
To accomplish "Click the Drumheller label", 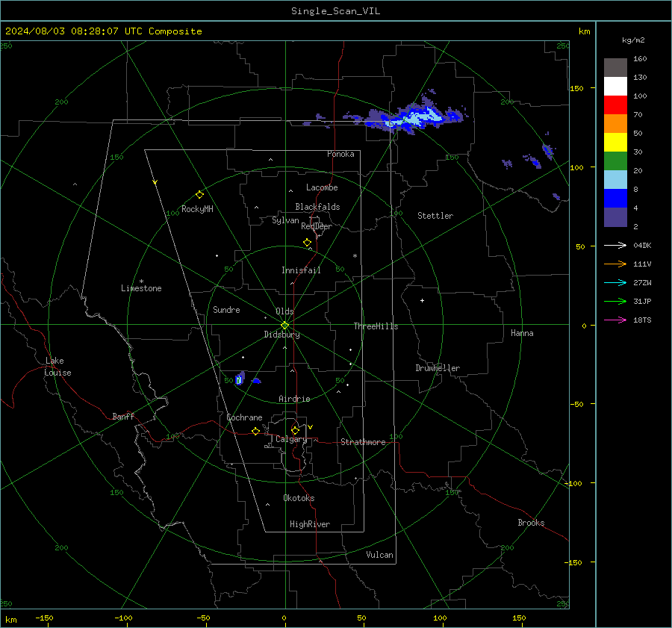I will (438, 368).
